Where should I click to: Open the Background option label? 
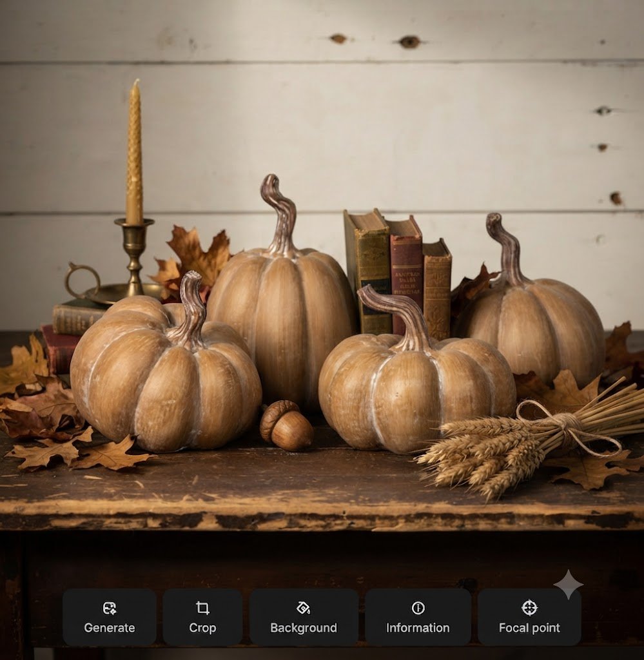point(304,628)
